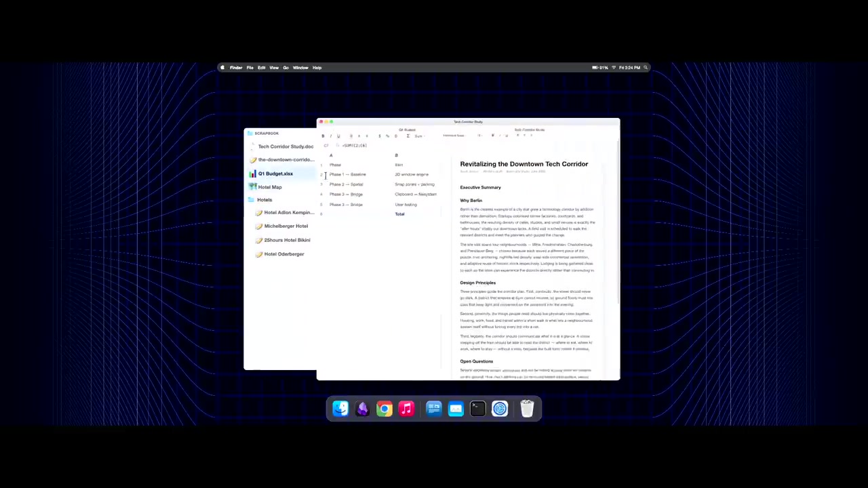Open the Finder menu
The height and width of the screenshot is (488, 868).
(x=236, y=68)
